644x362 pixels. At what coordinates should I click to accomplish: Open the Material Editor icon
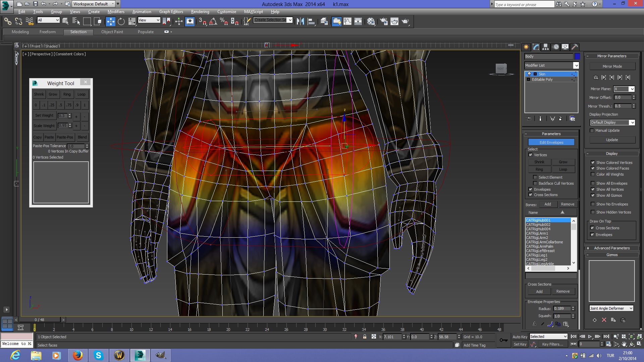(x=371, y=21)
